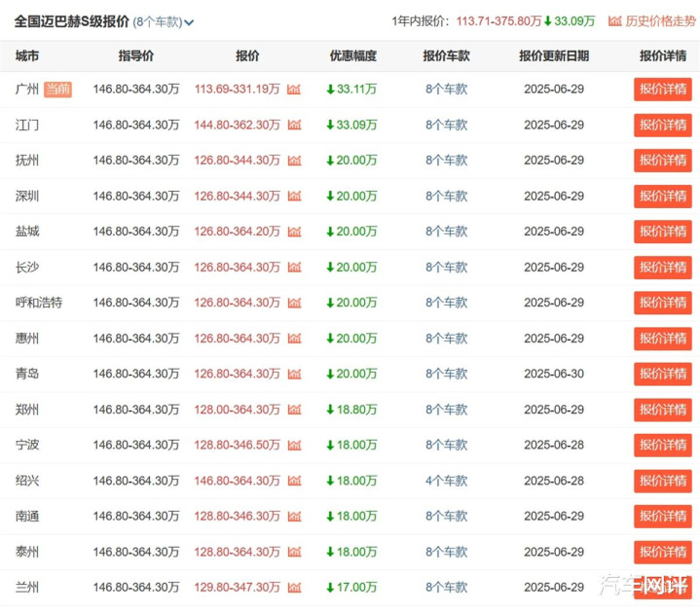Open 8个车款 link in 兰州 row
The height and width of the screenshot is (610, 700).
[447, 588]
